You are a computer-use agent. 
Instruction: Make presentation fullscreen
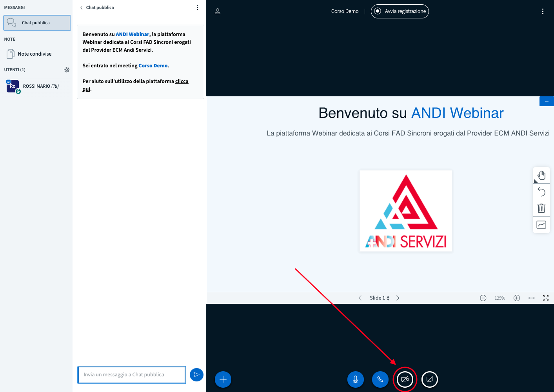tap(545, 298)
